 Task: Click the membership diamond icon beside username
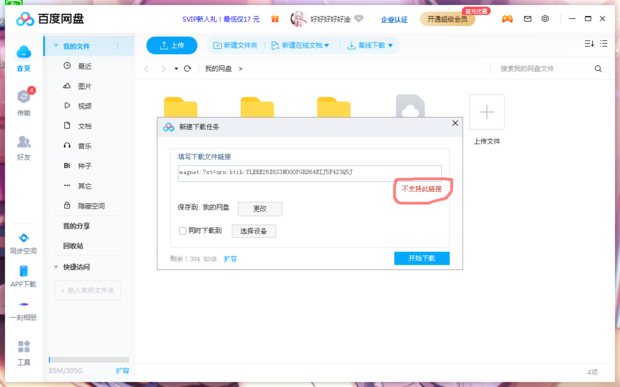pos(359,19)
